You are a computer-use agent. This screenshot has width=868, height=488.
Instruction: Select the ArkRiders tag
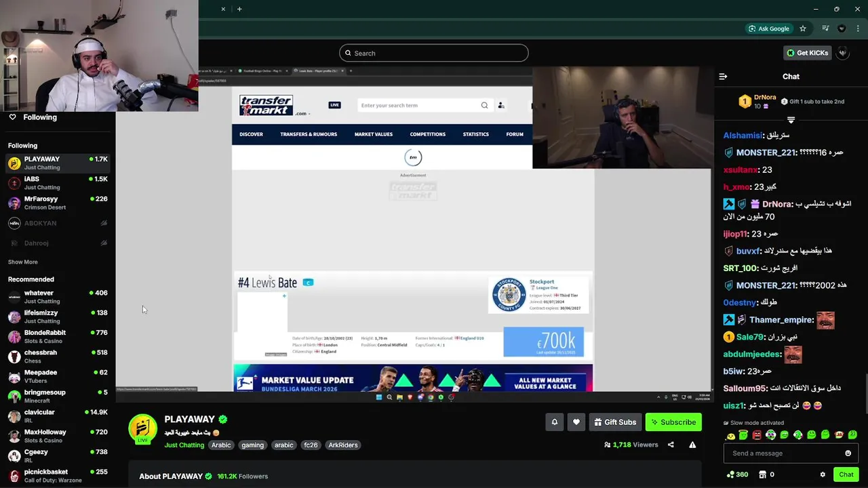pos(342,445)
